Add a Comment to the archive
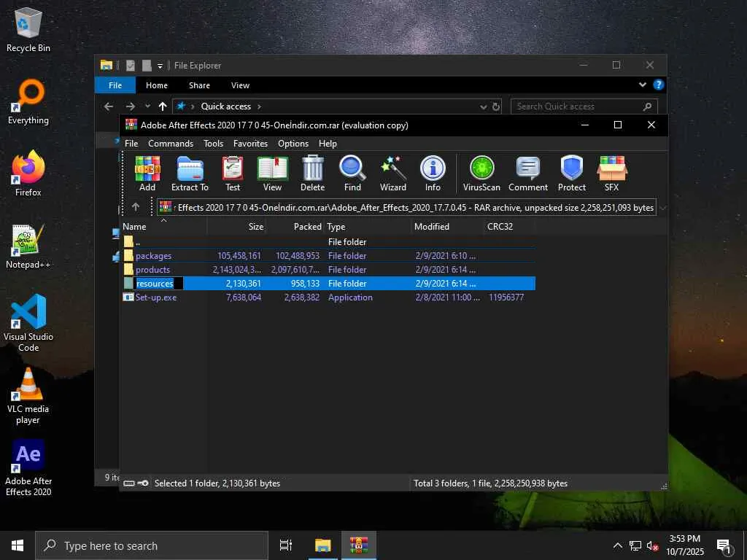The width and height of the screenshot is (747, 560). [528, 174]
